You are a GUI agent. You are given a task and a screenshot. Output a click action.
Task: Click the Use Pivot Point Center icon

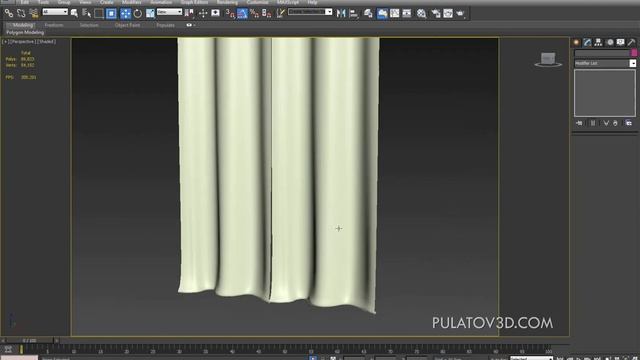(189, 13)
